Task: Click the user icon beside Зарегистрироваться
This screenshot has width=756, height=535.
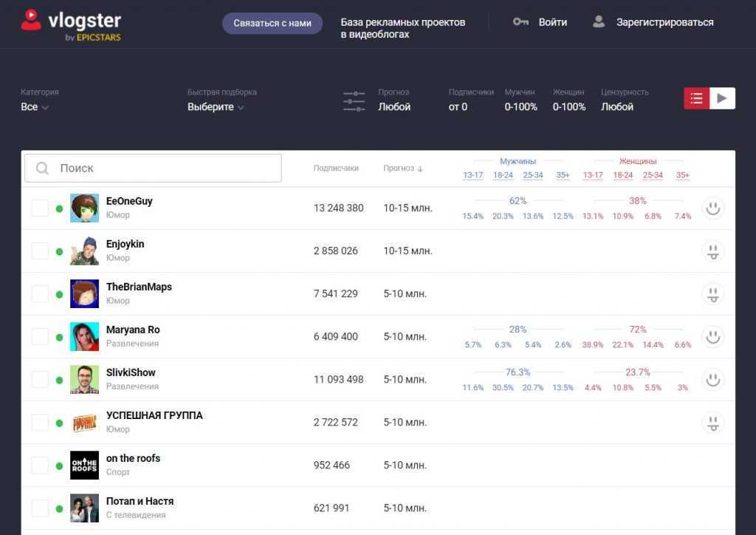Action: [x=599, y=22]
